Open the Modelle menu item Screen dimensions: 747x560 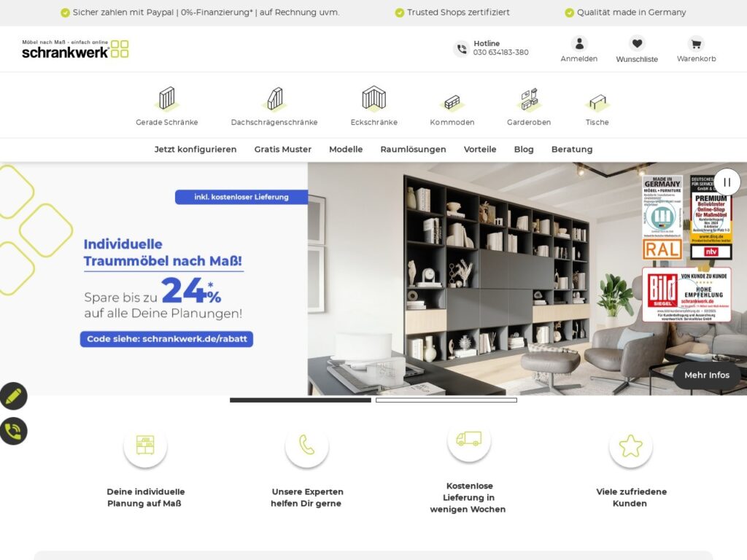(x=346, y=149)
